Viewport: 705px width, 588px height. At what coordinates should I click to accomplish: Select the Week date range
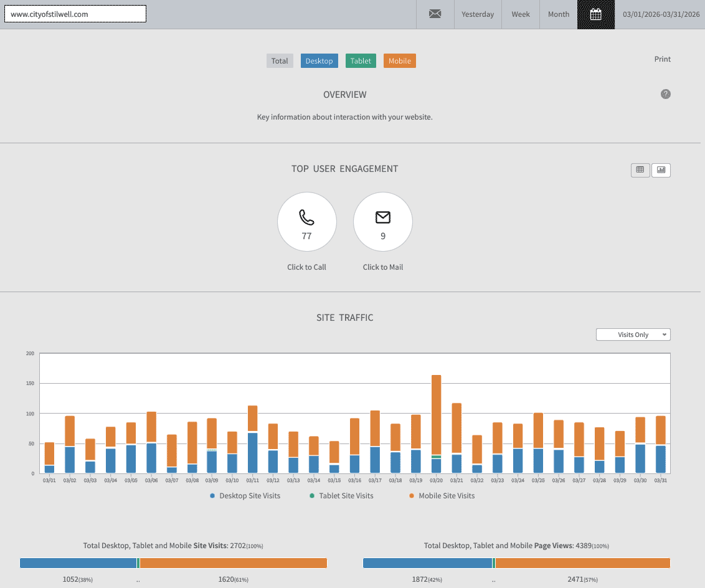click(521, 14)
